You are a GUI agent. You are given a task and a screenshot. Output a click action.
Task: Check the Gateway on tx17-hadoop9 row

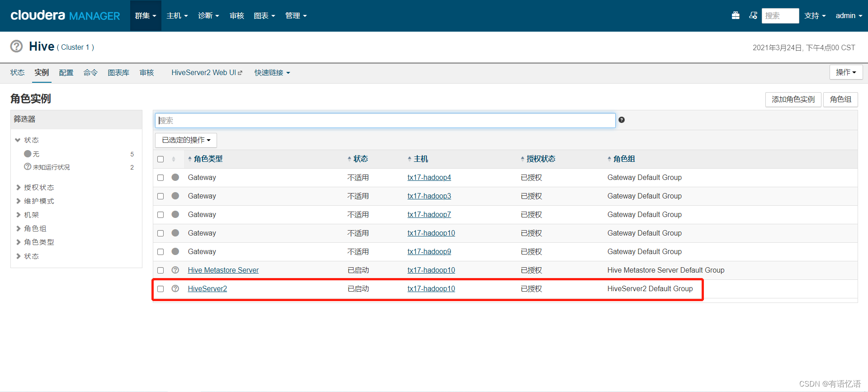click(160, 252)
